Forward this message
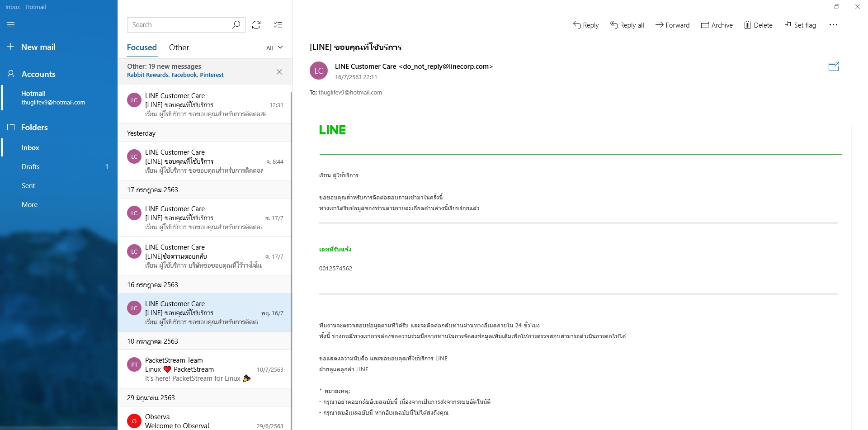This screenshot has height=430, width=868. click(673, 25)
